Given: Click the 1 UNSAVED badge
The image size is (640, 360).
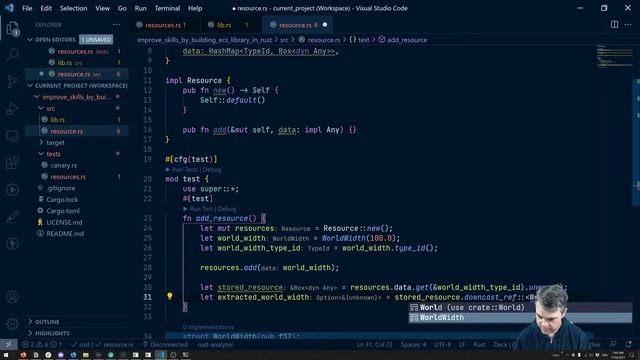Looking at the screenshot, I should (x=96, y=40).
